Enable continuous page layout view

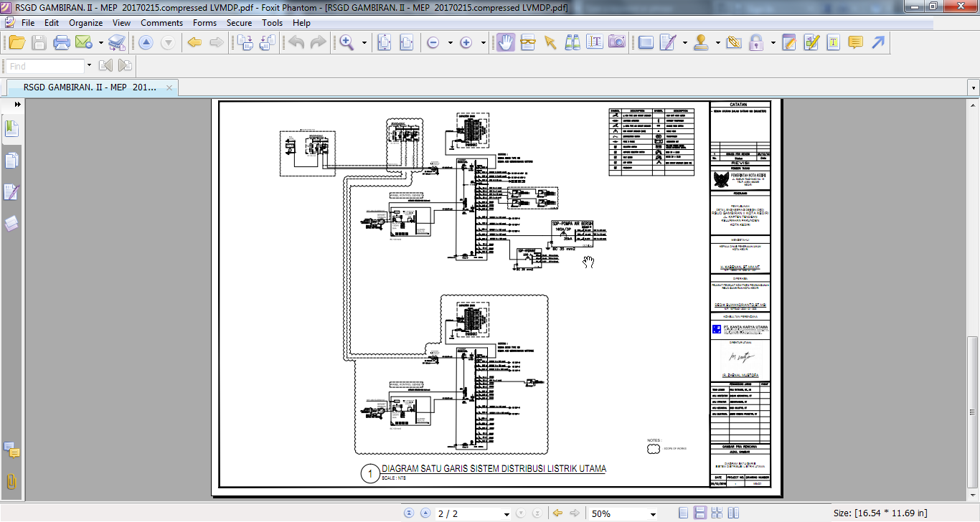tap(700, 513)
